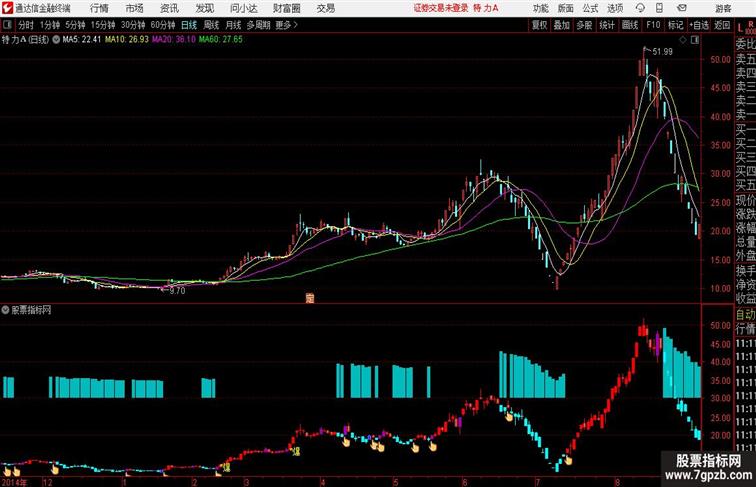Open the 公式 formula menu

[590, 8]
